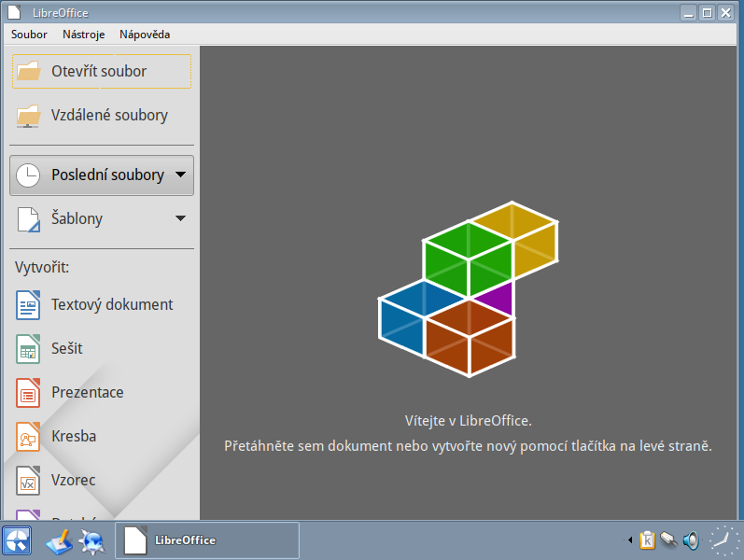Open the KDE application launcher menu
Image resolution: width=744 pixels, height=560 pixels.
(x=17, y=540)
